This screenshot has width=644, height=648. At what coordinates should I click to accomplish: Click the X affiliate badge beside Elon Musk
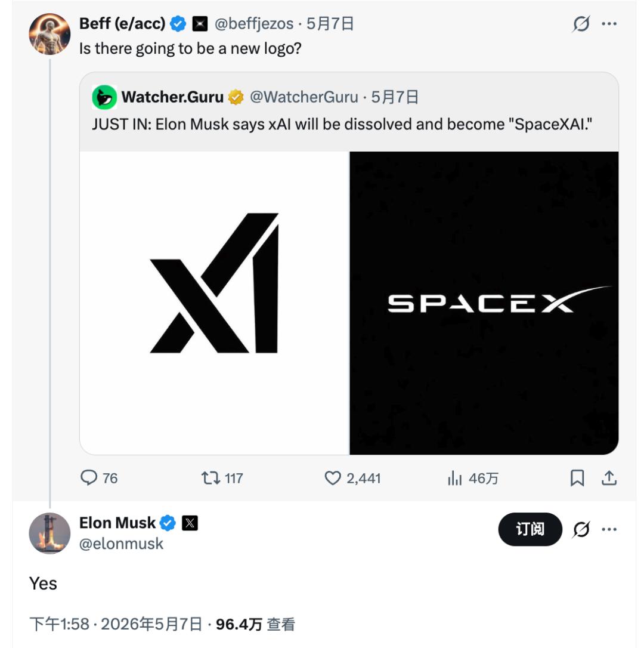pos(190,523)
